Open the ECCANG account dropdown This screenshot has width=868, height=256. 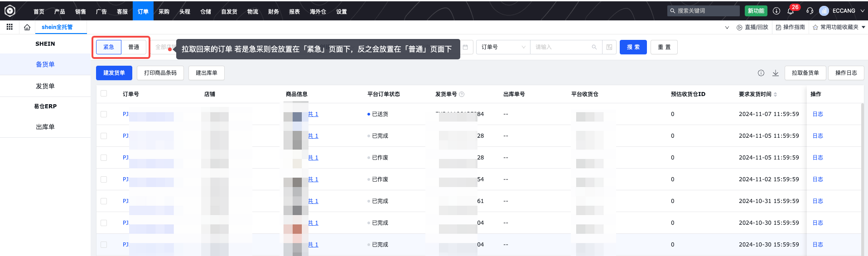pos(844,11)
